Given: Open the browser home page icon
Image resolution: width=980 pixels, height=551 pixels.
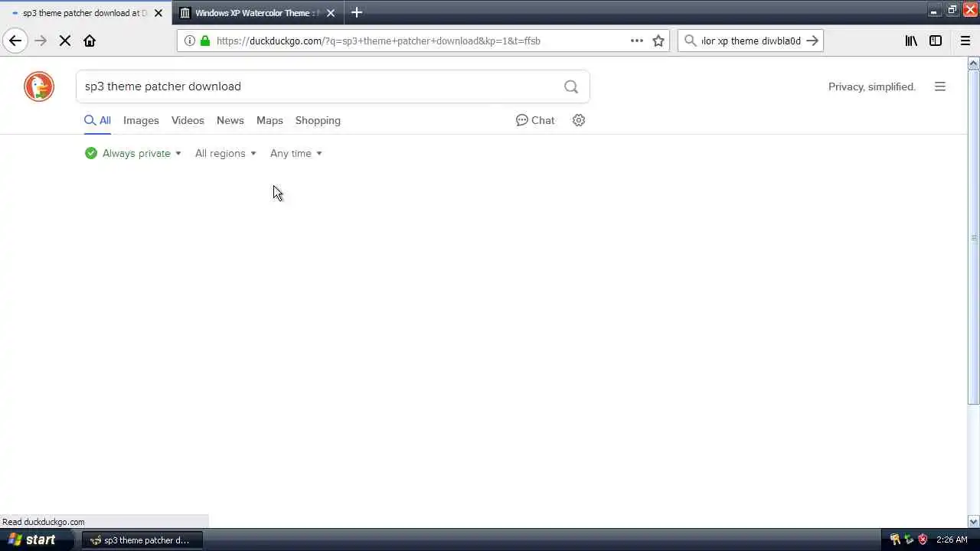Looking at the screenshot, I should click(90, 41).
